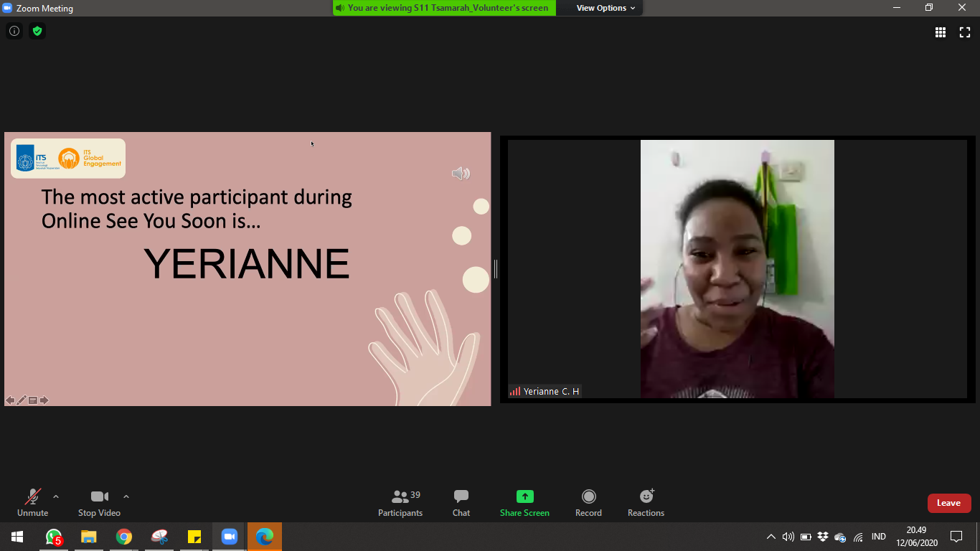Image resolution: width=980 pixels, height=551 pixels.
Task: Show hidden system tray icons
Action: click(771, 537)
